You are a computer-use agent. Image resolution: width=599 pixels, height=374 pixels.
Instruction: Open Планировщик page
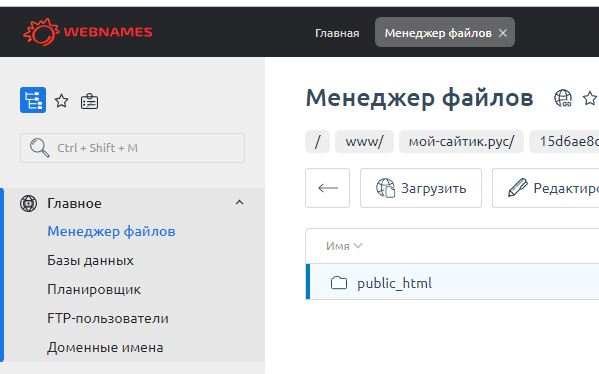[94, 289]
